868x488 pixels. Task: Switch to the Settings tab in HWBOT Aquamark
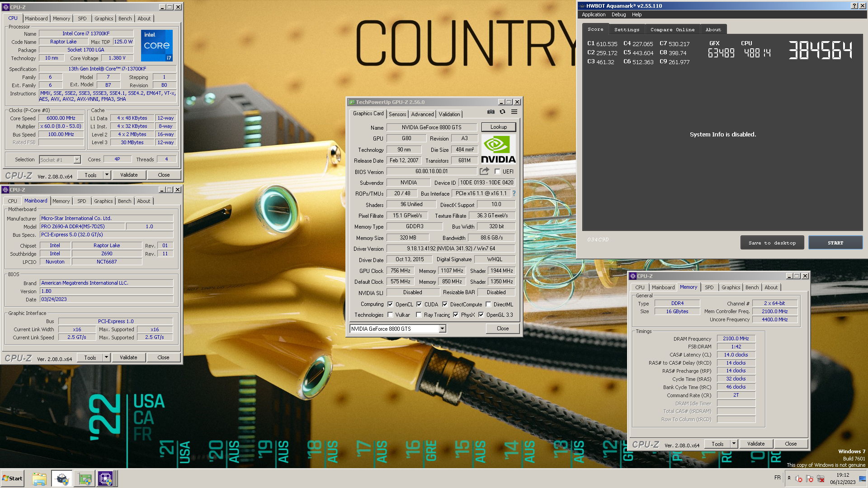coord(627,29)
